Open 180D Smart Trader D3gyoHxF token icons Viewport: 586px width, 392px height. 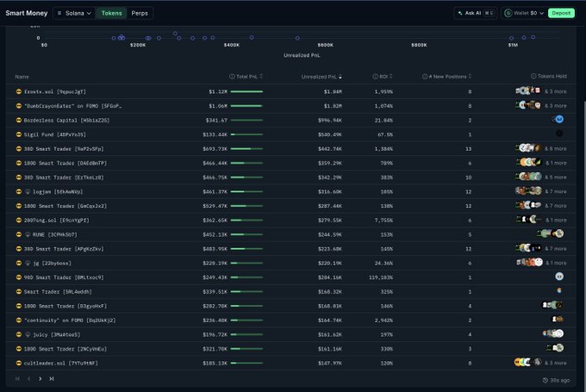(x=552, y=305)
